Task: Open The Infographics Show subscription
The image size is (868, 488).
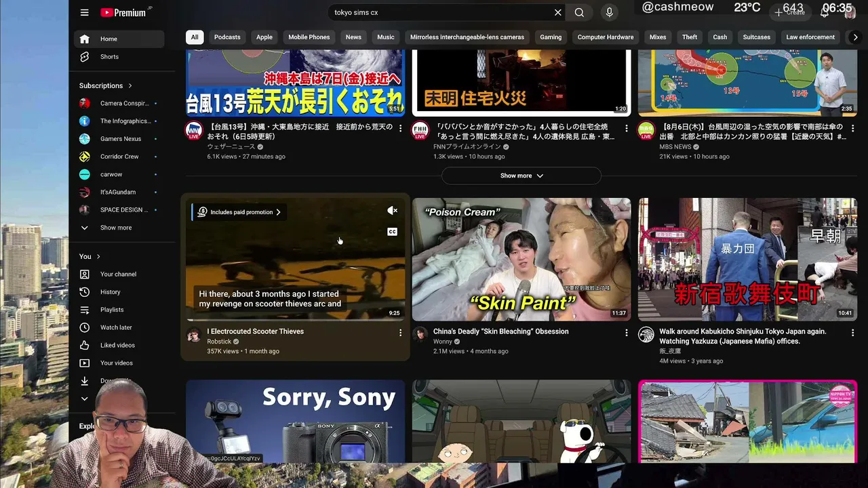Action: click(119, 121)
